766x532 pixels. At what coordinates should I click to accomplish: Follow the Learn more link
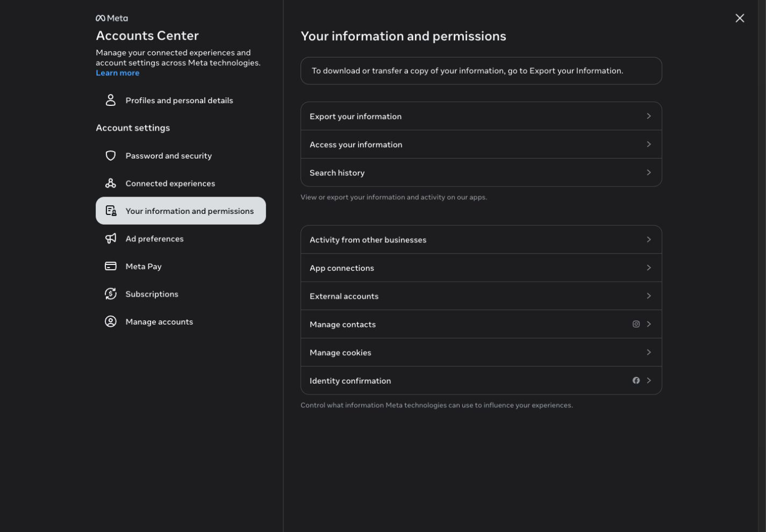117,73
